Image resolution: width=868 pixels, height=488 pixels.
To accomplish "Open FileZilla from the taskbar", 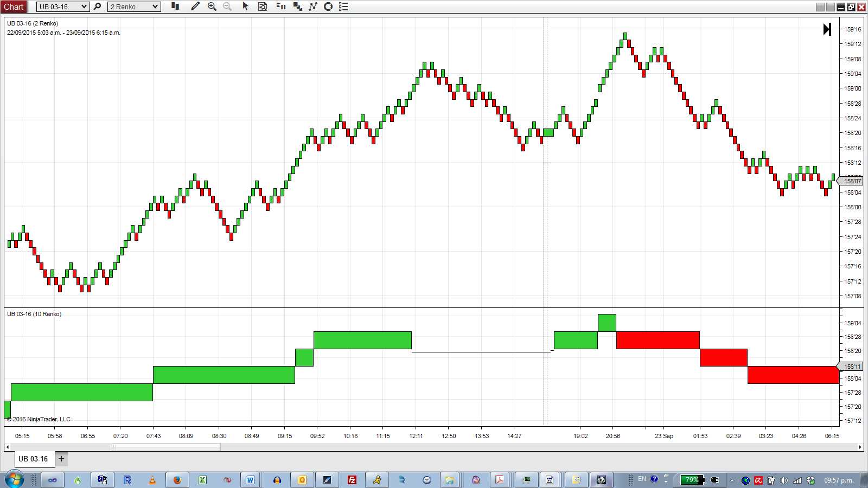I will pyautogui.click(x=352, y=480).
